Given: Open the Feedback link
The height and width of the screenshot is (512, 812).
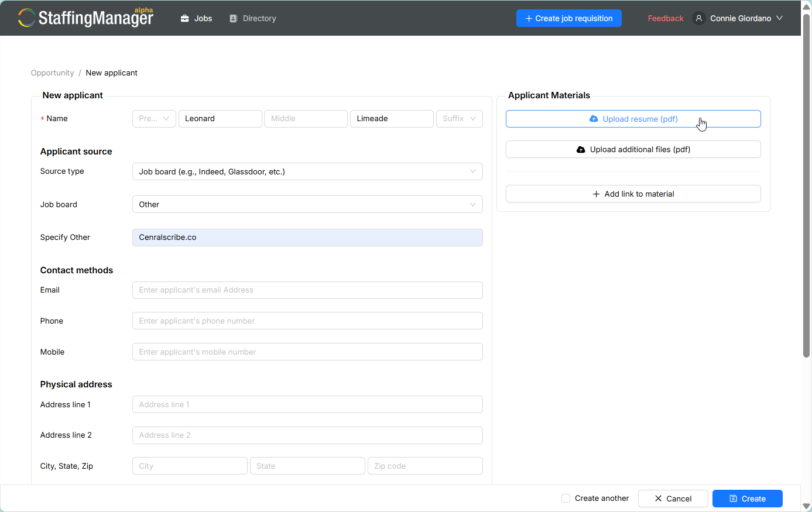Looking at the screenshot, I should (666, 18).
